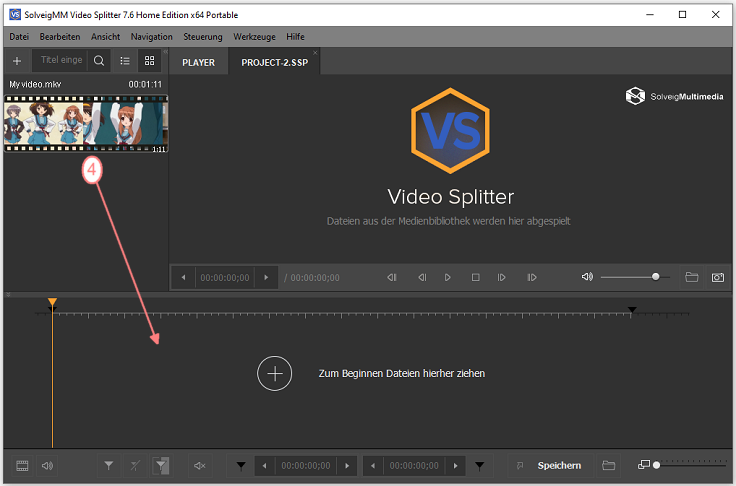Viewport: 736px width, 486px height.
Task: Click the Speichern save button
Action: pyautogui.click(x=559, y=465)
